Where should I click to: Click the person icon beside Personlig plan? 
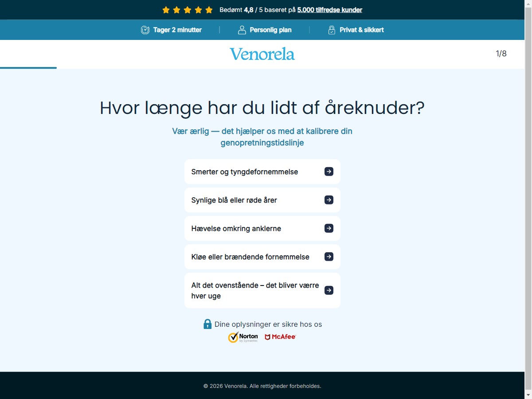point(242,30)
